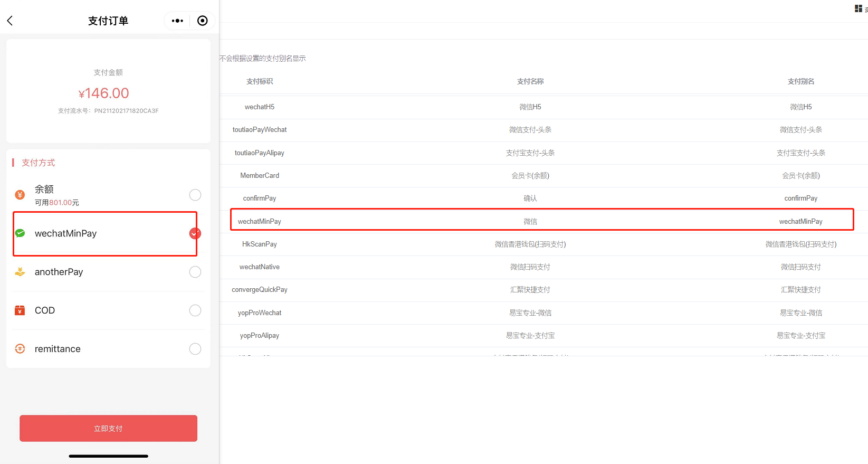
Task: Click wechatH5 identifier cell
Action: click(260, 107)
